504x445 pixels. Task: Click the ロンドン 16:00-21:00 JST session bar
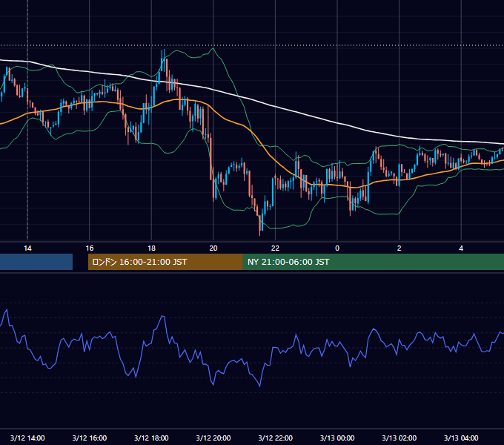tap(165, 262)
